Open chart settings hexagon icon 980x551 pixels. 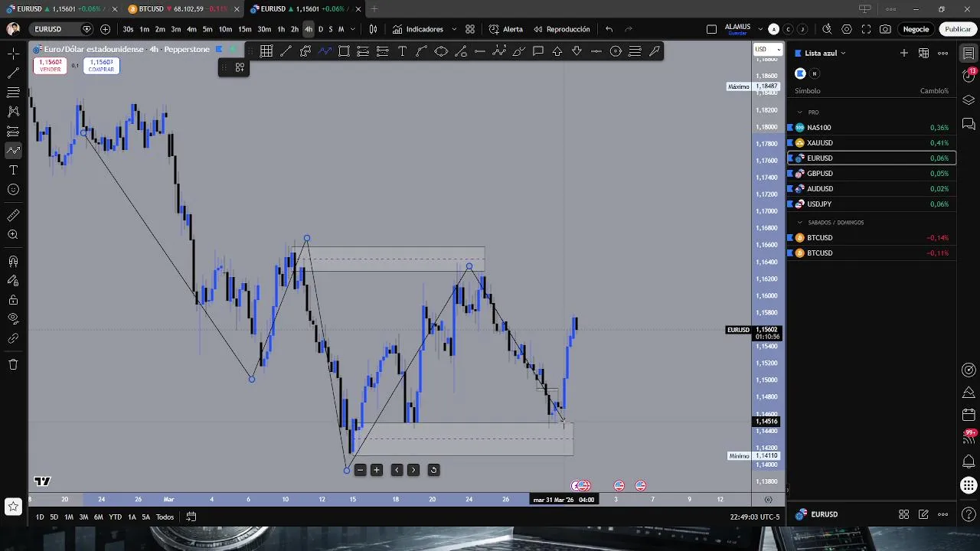(847, 29)
